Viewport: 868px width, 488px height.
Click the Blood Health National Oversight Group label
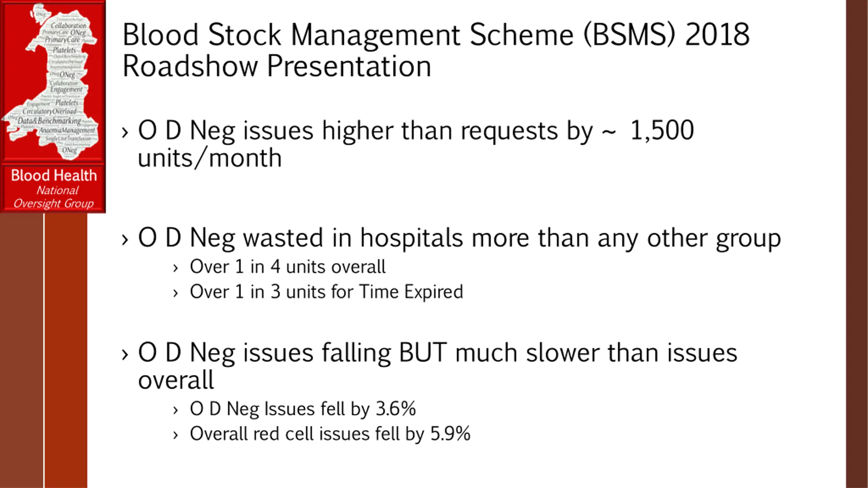[x=54, y=189]
